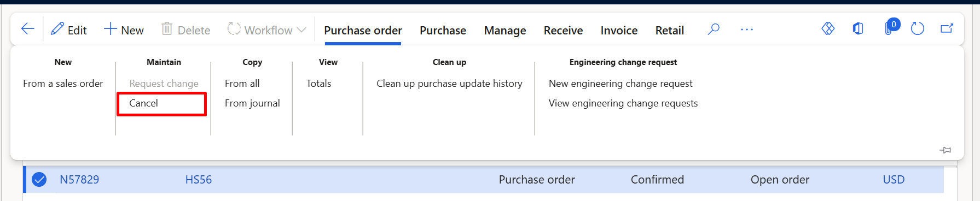980x201 pixels.
Task: Open the more options ellipsis
Action: (747, 29)
